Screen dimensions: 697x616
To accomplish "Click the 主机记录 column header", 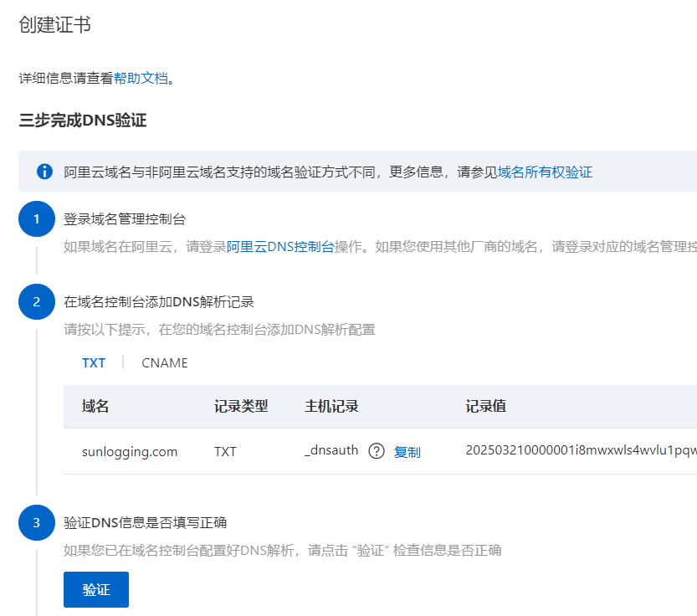I will pos(331,406).
